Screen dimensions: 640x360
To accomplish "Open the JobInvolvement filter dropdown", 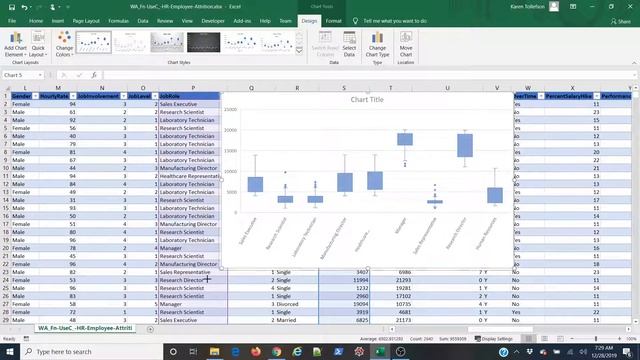I will (x=124, y=96).
